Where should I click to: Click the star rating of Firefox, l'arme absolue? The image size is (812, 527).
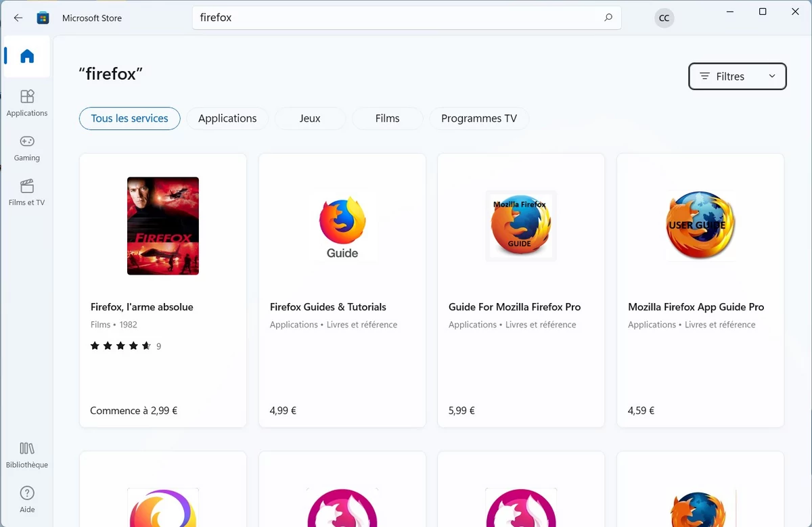pyautogui.click(x=120, y=346)
